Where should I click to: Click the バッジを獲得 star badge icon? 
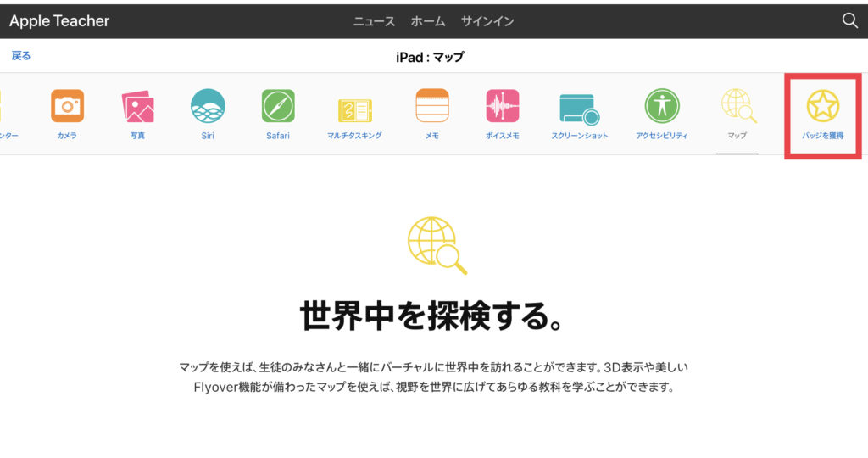pyautogui.click(x=823, y=107)
